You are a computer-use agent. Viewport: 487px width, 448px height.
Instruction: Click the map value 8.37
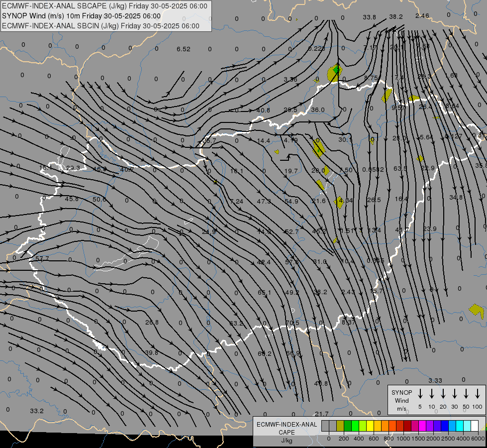coord(349,322)
